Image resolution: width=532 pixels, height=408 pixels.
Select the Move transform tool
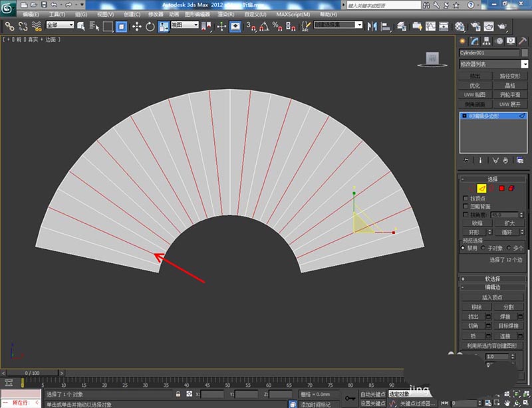coord(137,27)
